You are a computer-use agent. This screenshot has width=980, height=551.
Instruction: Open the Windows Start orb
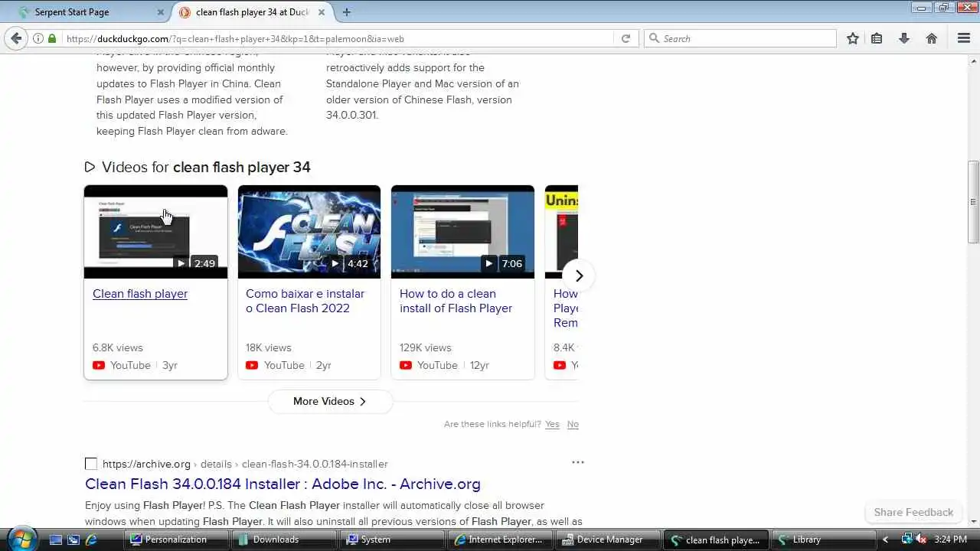pos(22,539)
